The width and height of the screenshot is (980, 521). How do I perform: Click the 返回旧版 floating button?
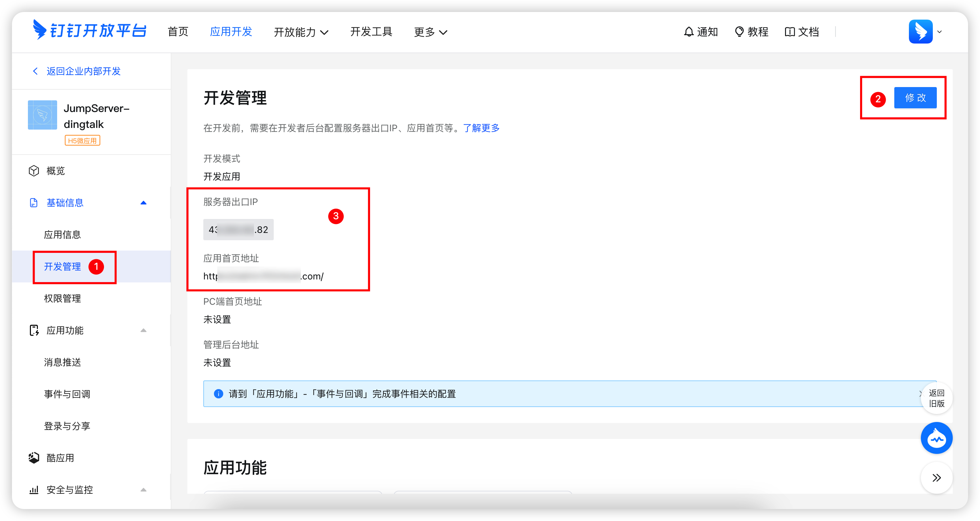(936, 398)
